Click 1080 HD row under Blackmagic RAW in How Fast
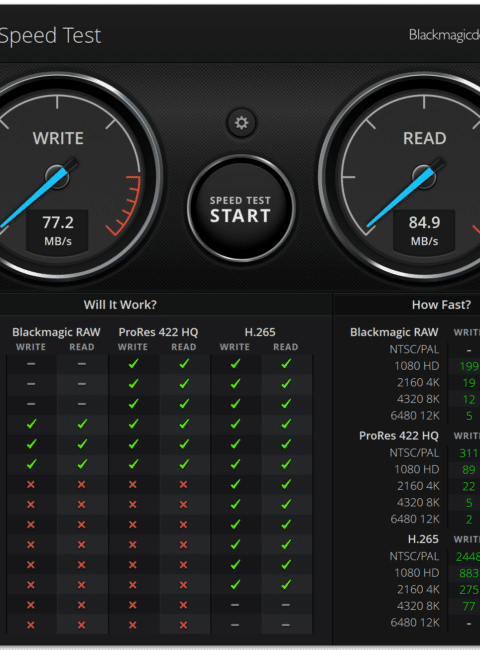This screenshot has width=480, height=650. tap(417, 366)
